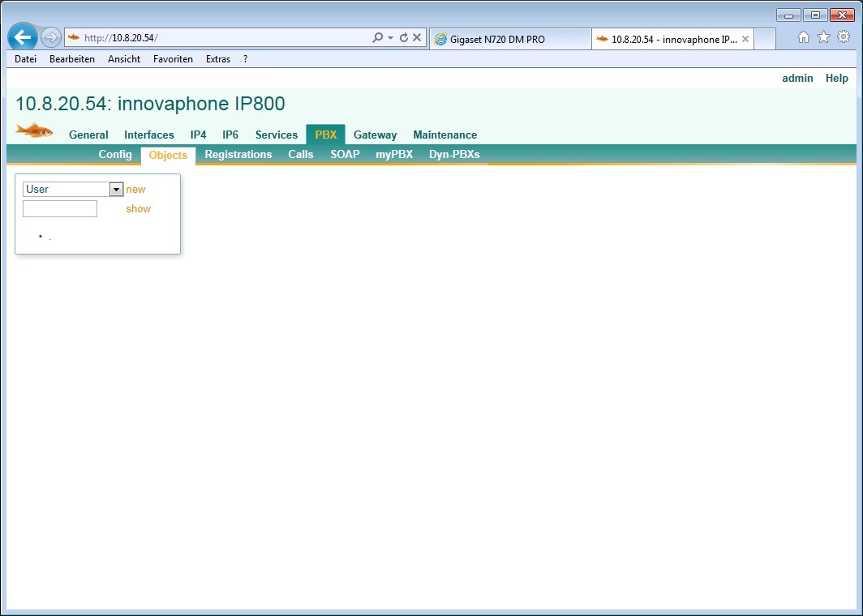Select the Objects subtab
Screen dimensions: 863x616
point(168,155)
